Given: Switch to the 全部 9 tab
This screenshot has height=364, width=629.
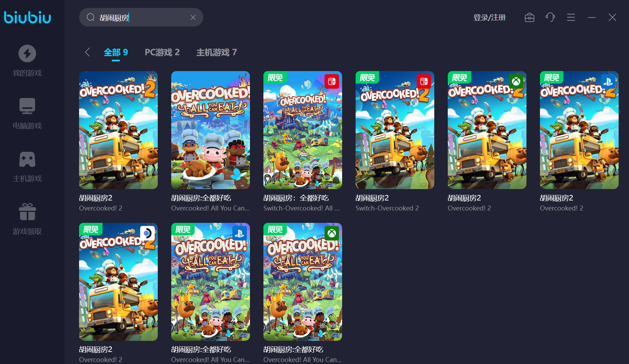Looking at the screenshot, I should 116,52.
